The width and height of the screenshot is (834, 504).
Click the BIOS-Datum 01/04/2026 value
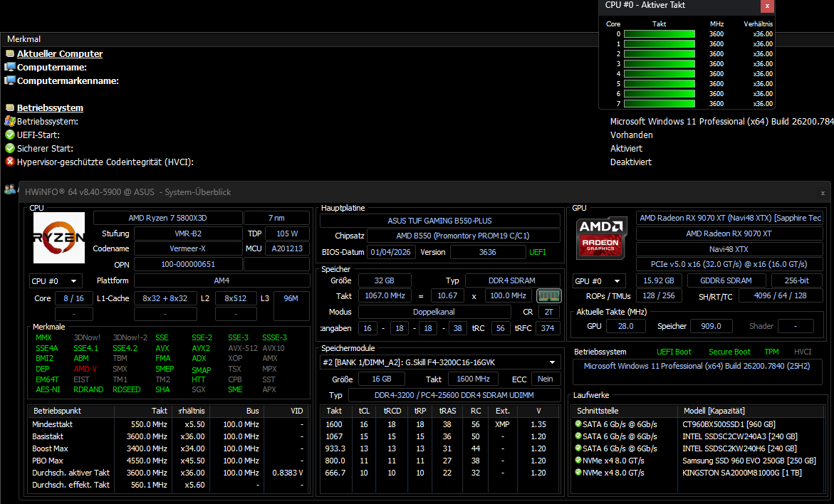coord(391,252)
